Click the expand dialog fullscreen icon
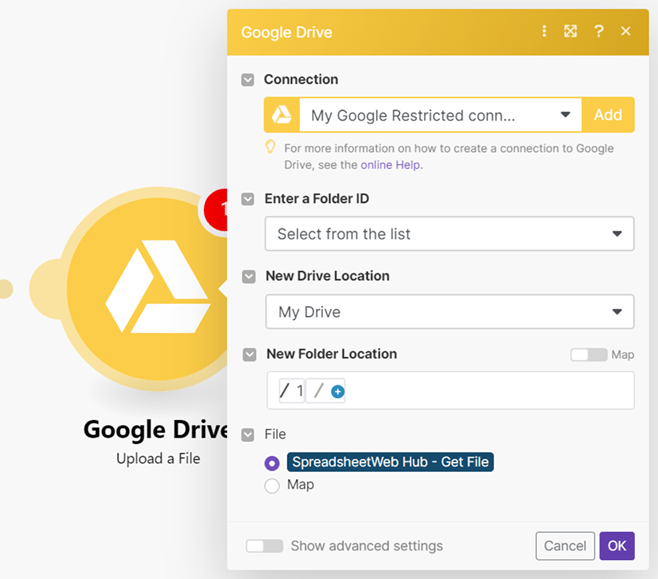Screen dimensions: 658x579 [x=570, y=31]
